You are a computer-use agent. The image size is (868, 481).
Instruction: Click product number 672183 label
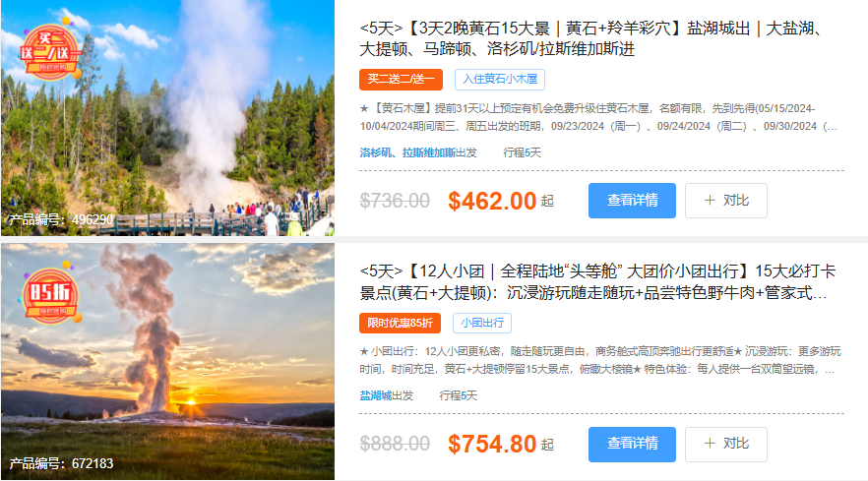click(61, 463)
